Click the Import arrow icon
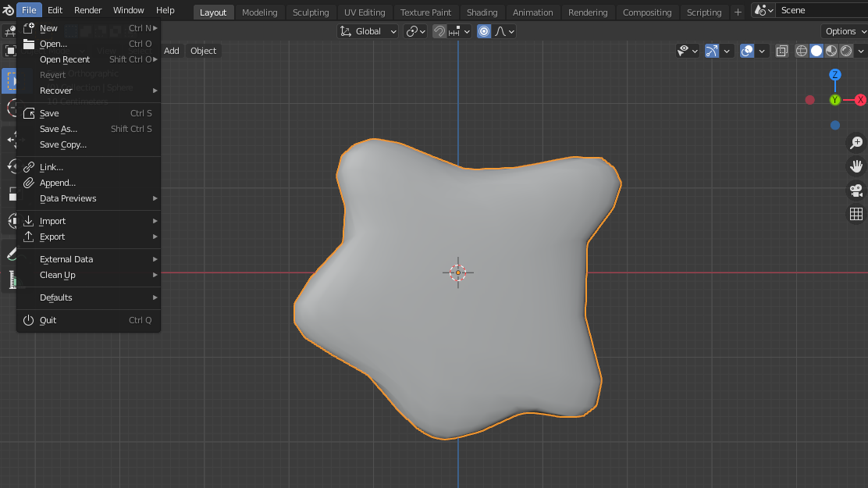Viewport: 868px width, 488px height. (29, 221)
